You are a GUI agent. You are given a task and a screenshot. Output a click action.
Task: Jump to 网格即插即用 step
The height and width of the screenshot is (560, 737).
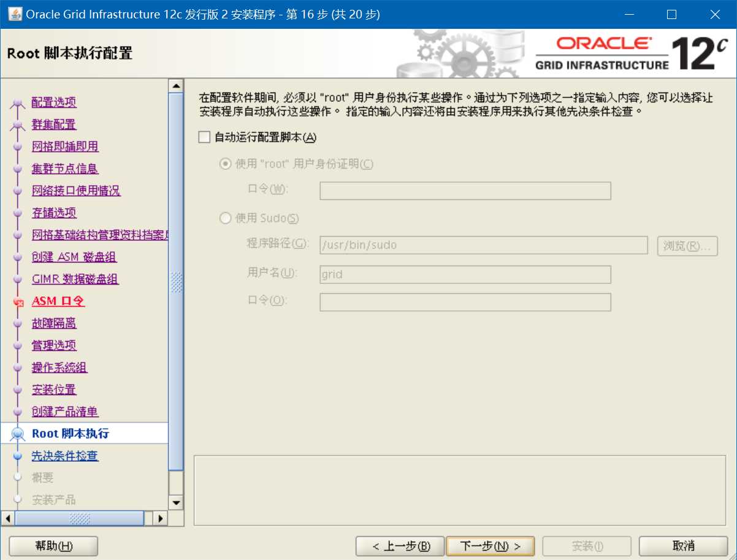pos(65,147)
